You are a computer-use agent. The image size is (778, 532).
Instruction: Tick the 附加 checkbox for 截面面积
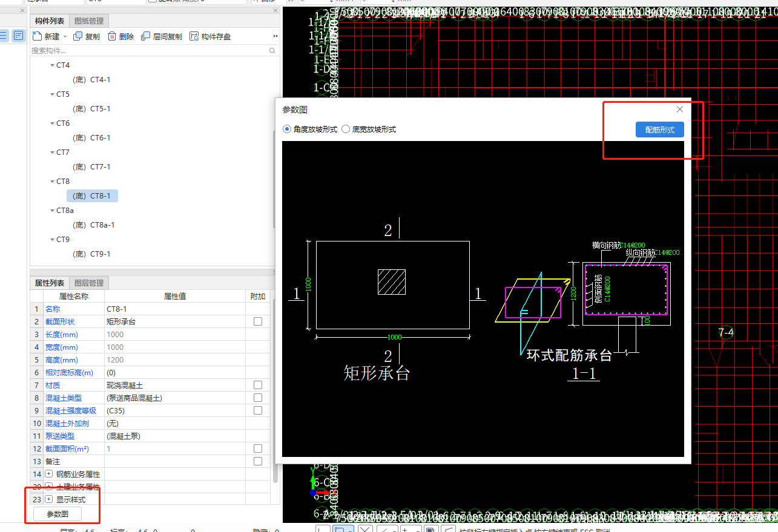[258, 448]
